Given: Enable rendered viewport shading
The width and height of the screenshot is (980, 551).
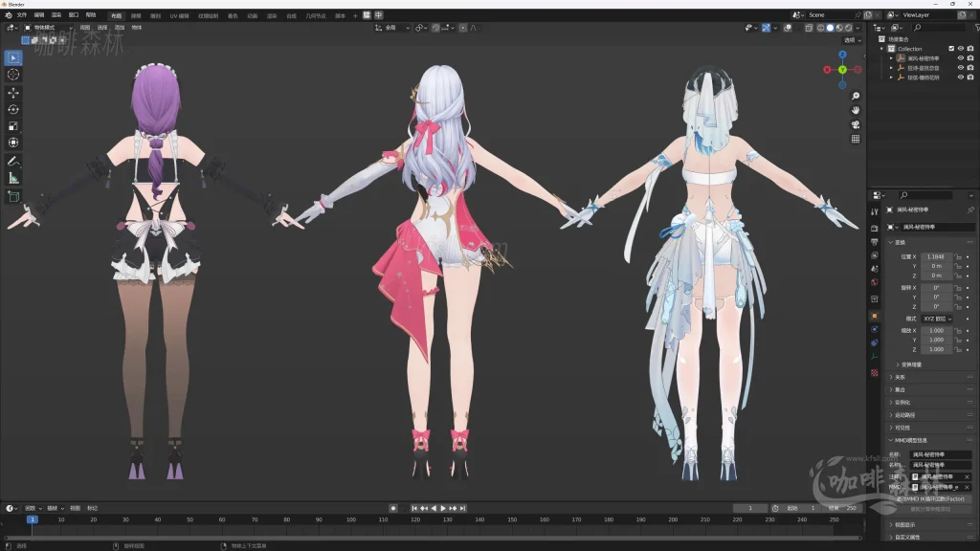Looking at the screenshot, I should pos(849,28).
